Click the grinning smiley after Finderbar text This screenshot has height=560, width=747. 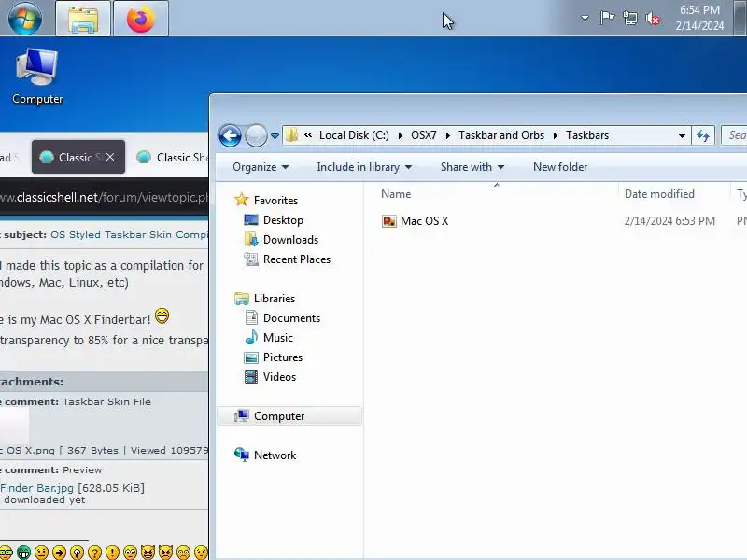pyautogui.click(x=162, y=315)
